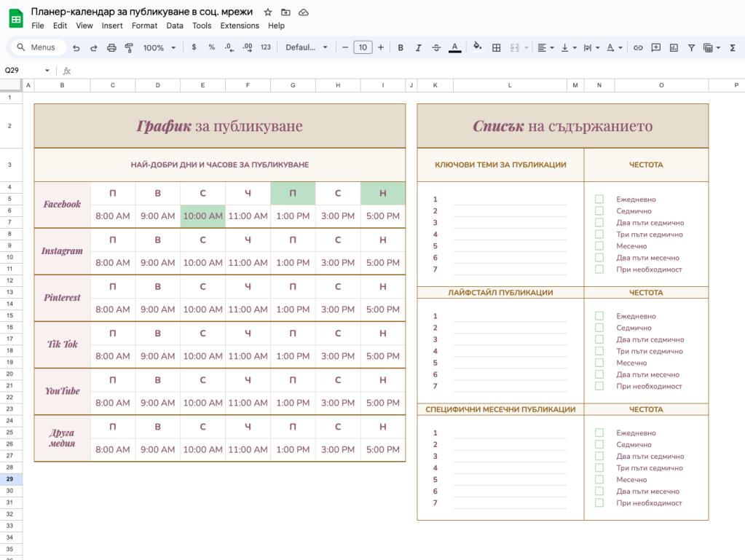The height and width of the screenshot is (560, 745).
Task: Toggle bold formatting
Action: [x=401, y=47]
